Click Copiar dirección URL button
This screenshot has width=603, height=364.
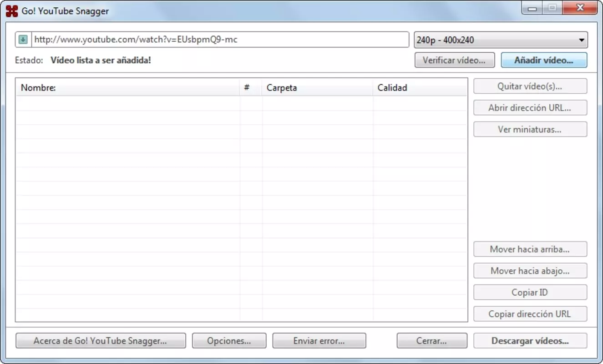pos(530,314)
